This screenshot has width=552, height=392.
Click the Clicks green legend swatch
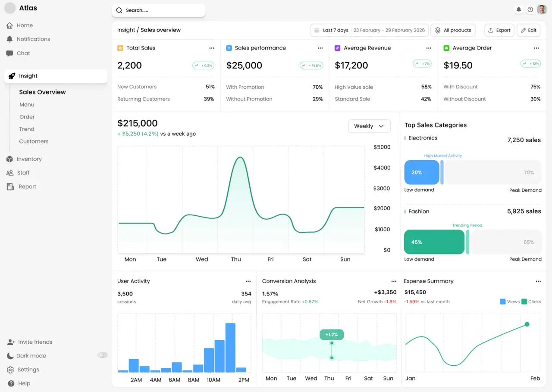[524, 302]
